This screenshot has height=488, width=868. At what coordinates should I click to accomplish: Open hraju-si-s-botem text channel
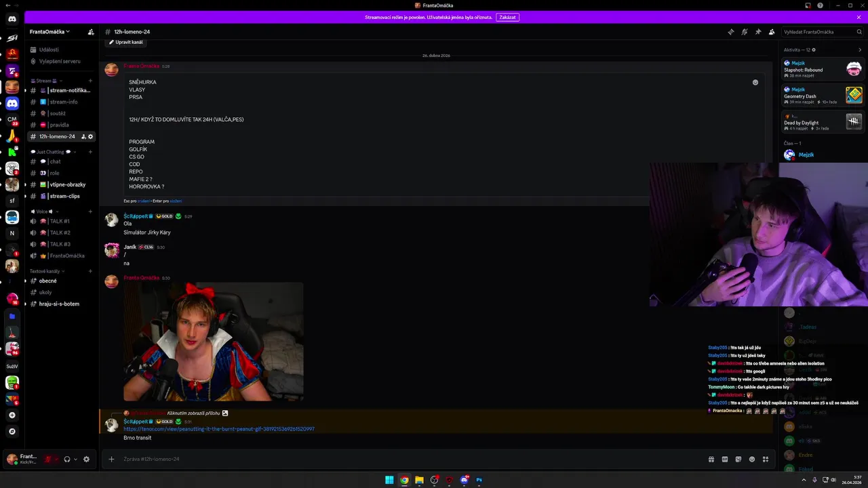coord(62,304)
